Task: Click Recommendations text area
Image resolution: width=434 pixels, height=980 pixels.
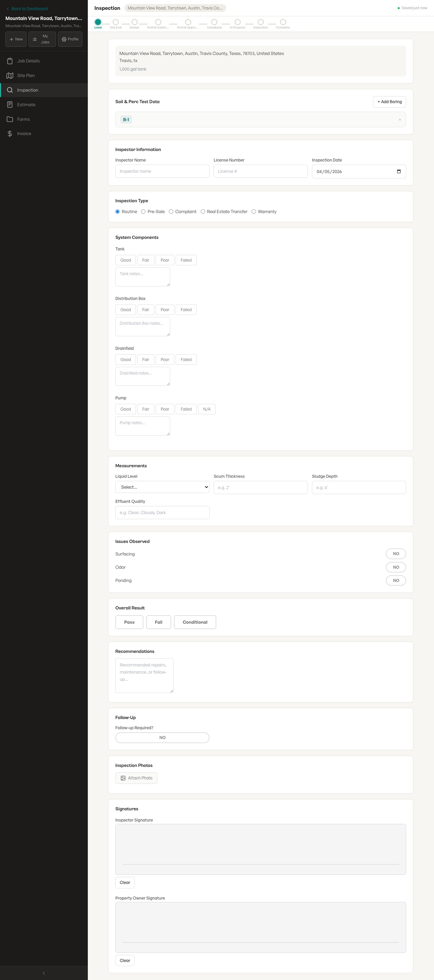Action: click(x=144, y=675)
